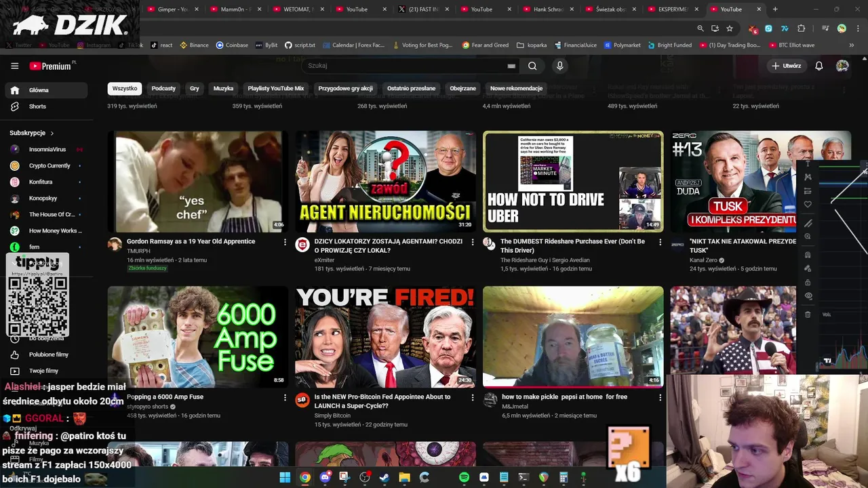
Task: Select Playlisty YouTube Mix chip
Action: [276, 88]
